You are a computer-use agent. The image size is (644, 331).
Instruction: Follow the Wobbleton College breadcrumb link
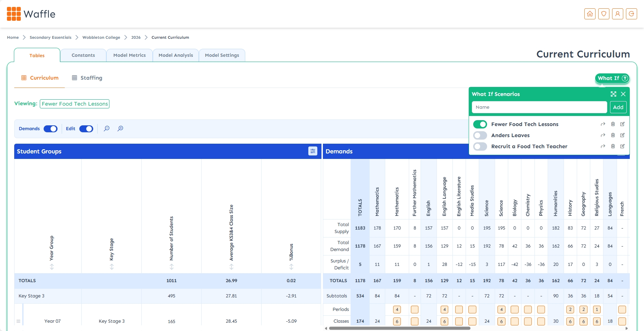pyautogui.click(x=101, y=37)
